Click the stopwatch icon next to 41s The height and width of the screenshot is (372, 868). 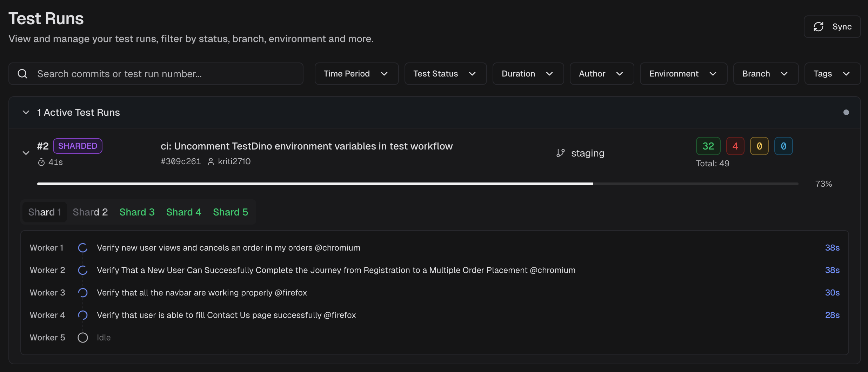click(x=41, y=162)
